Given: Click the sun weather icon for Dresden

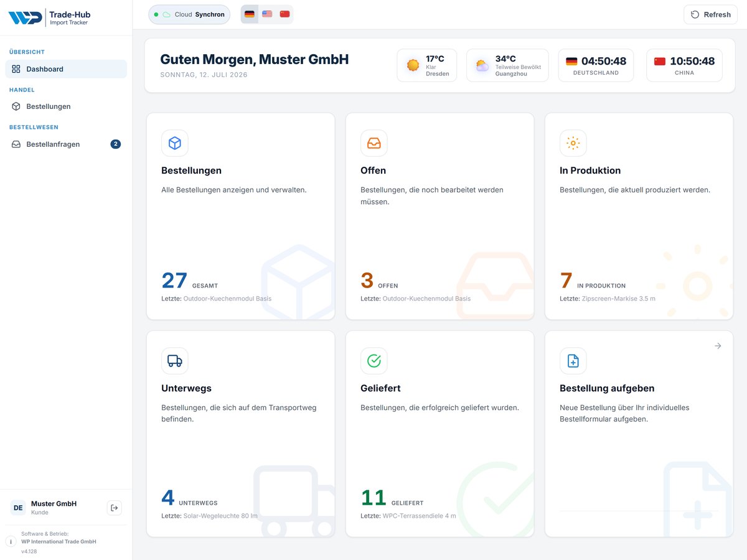Looking at the screenshot, I should click(413, 65).
